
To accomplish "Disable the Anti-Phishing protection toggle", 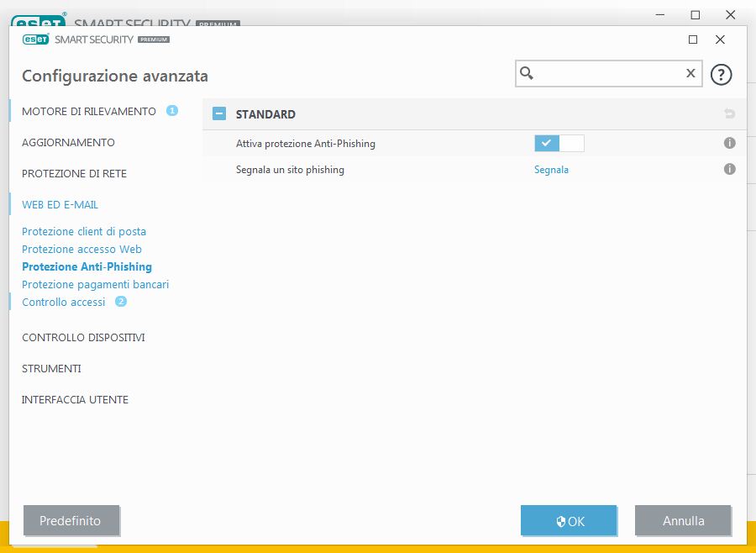I will point(559,144).
